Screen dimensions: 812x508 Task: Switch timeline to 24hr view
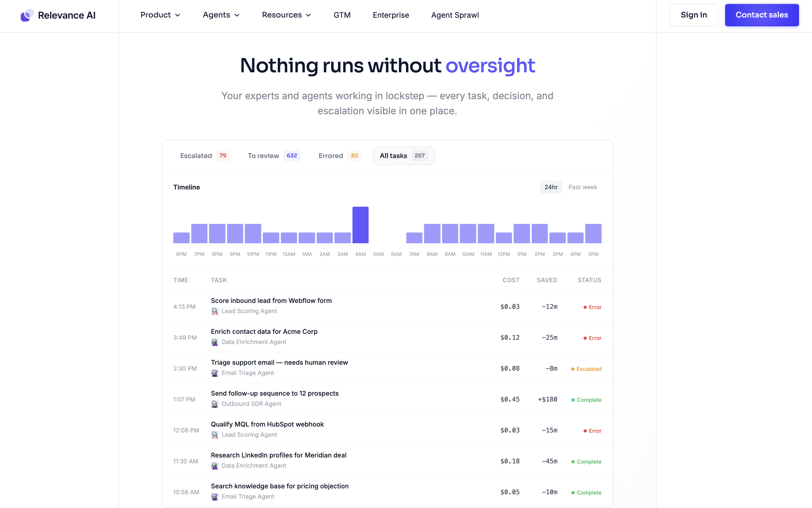coord(551,187)
